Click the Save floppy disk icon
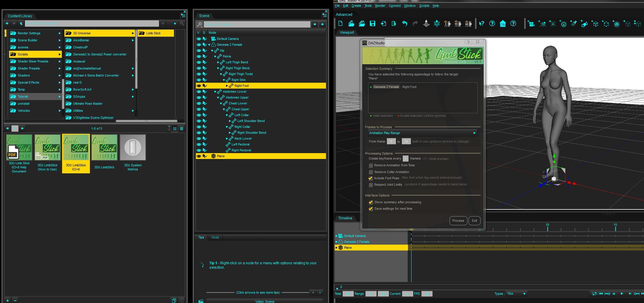 point(373,23)
